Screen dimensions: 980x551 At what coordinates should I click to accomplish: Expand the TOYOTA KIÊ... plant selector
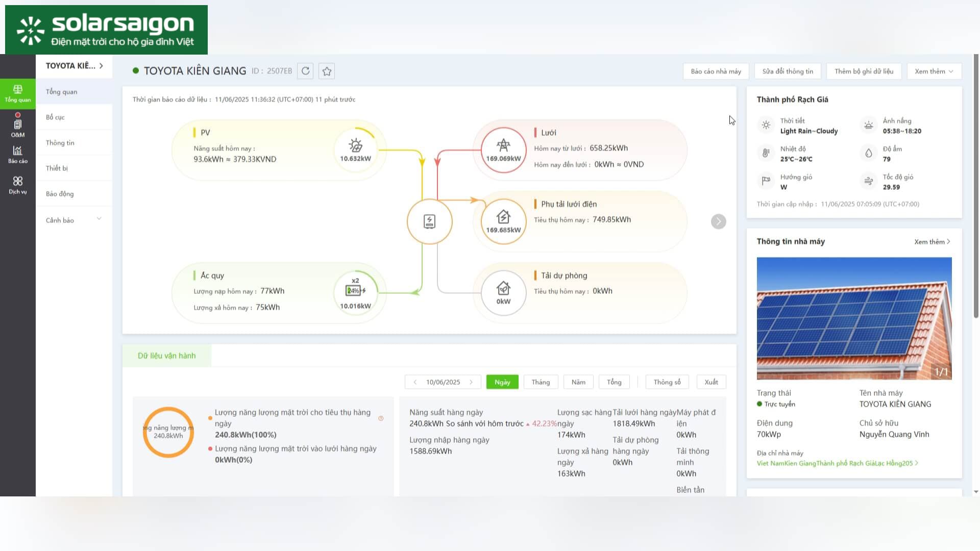pyautogui.click(x=75, y=66)
